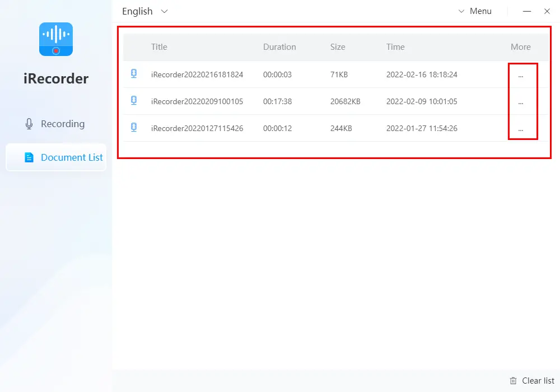
Task: Open More options for iRecorder20220127115426
Action: pyautogui.click(x=521, y=129)
